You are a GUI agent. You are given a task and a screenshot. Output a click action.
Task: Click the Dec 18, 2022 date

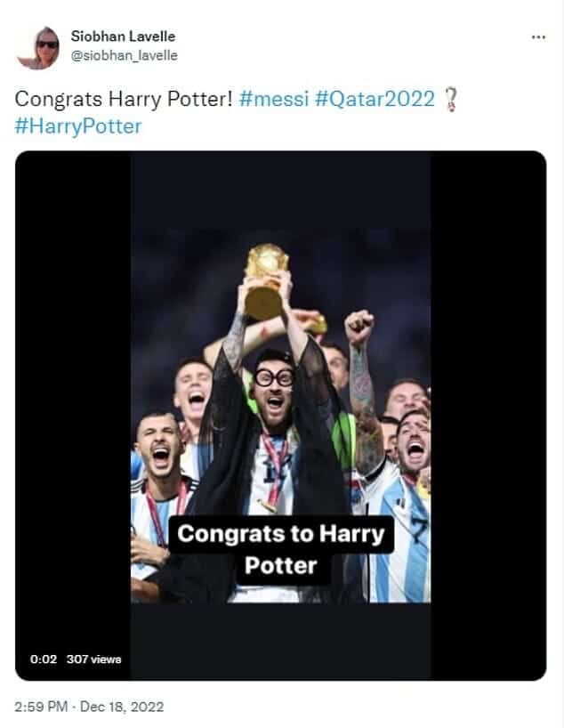[x=121, y=708]
